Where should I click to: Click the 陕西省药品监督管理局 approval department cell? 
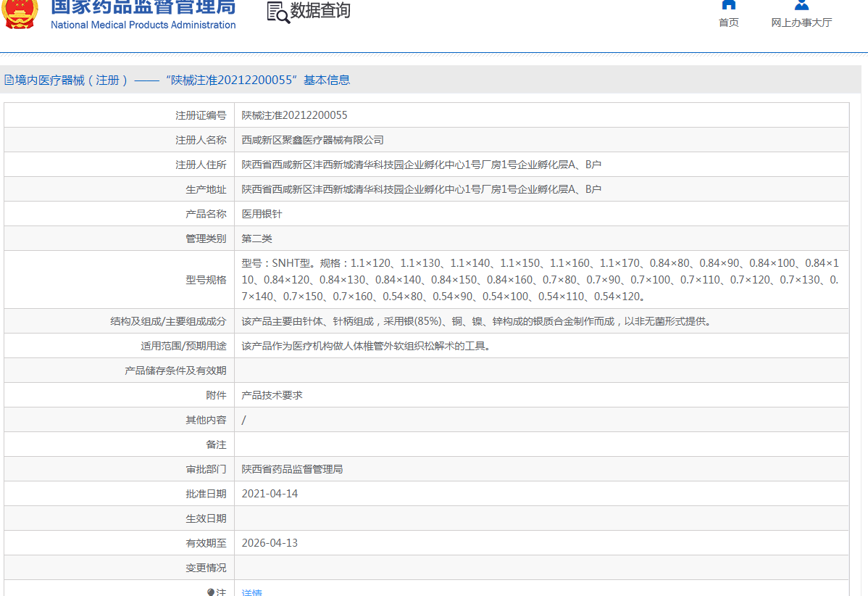(292, 469)
